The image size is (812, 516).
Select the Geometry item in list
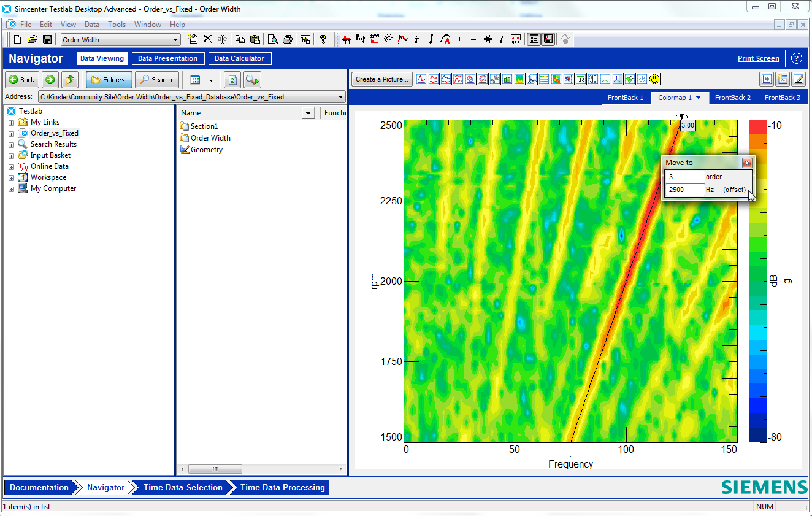coord(201,150)
